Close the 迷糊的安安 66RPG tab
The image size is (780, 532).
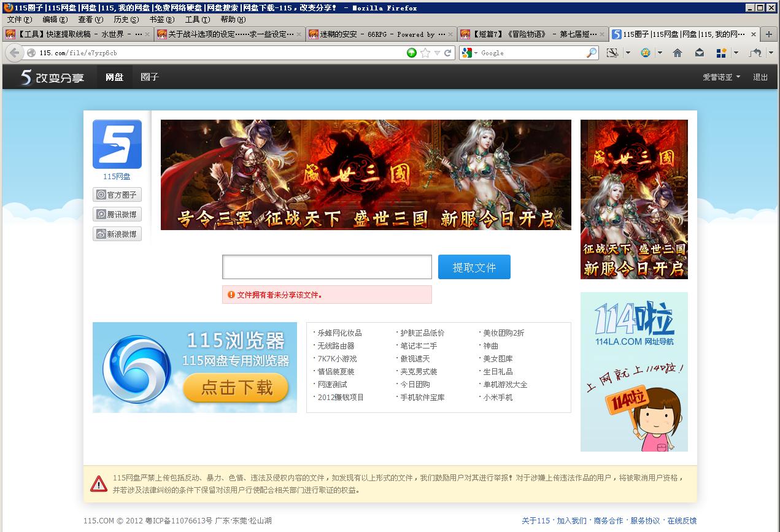451,34
